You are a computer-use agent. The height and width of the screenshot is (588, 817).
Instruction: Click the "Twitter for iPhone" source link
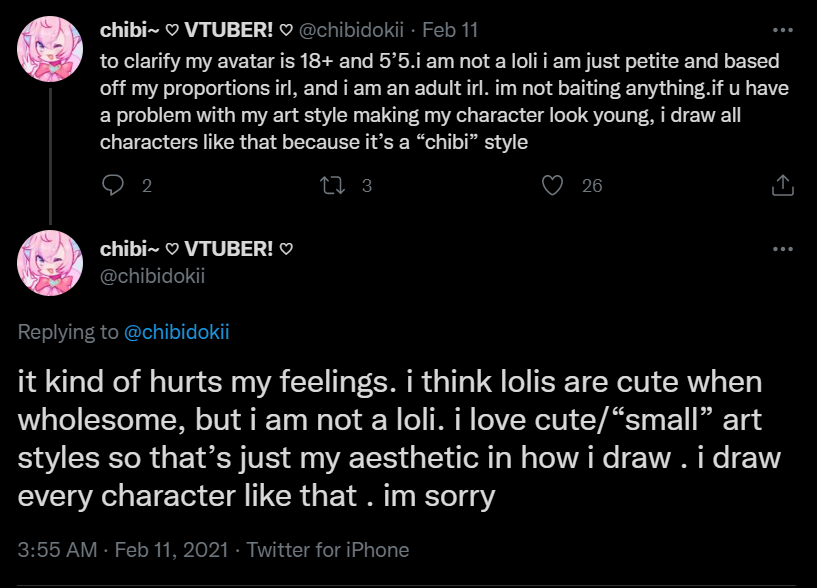click(328, 549)
